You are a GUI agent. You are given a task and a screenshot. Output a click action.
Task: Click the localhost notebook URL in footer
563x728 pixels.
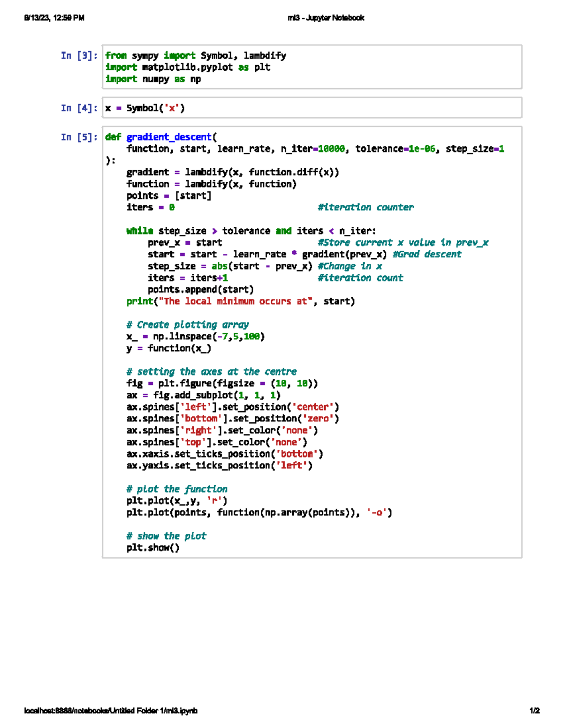tap(111, 711)
